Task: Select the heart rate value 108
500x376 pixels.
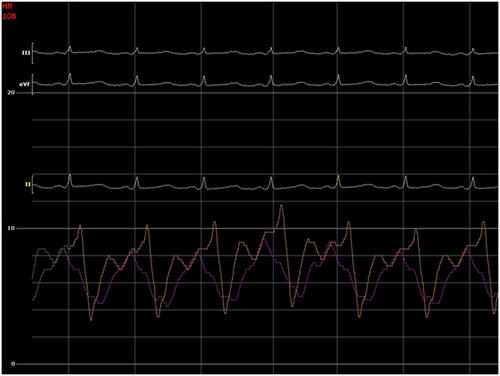Action: coord(9,16)
